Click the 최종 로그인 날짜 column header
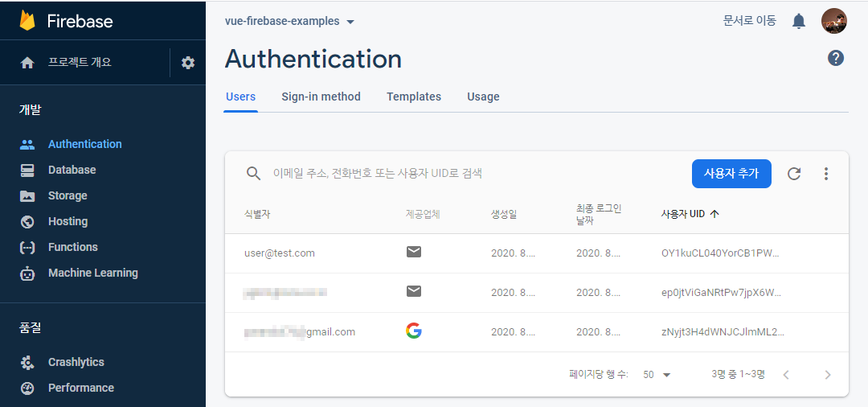The height and width of the screenshot is (407, 868). [599, 214]
